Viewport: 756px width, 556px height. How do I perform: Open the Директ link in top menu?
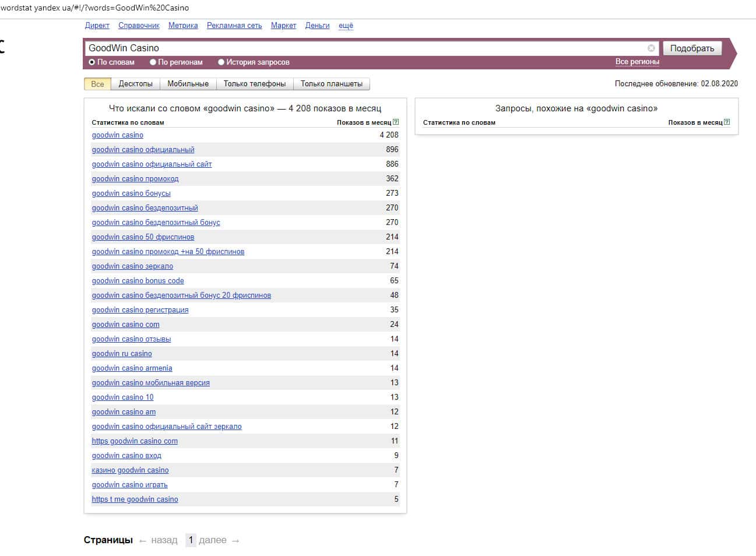(97, 26)
